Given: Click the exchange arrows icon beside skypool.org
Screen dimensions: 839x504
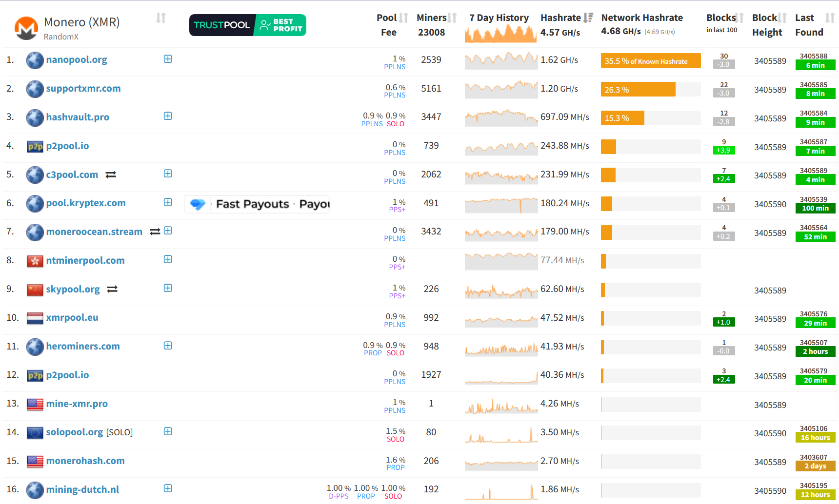Looking at the screenshot, I should coord(112,289).
